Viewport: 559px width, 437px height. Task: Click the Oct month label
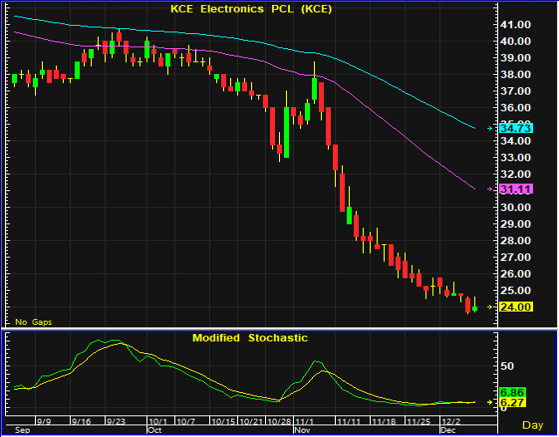(x=154, y=430)
